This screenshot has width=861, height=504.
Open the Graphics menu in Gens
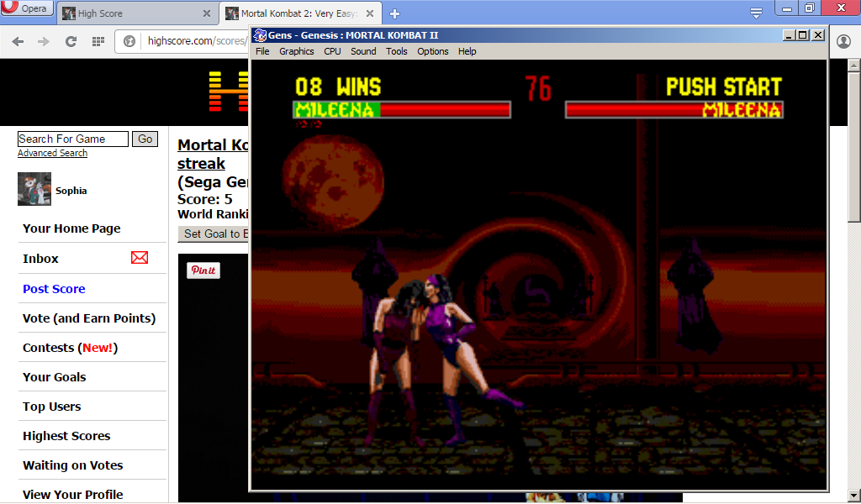[296, 51]
